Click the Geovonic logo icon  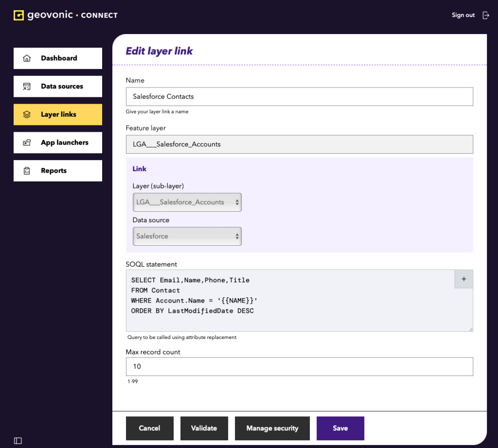[x=18, y=15]
